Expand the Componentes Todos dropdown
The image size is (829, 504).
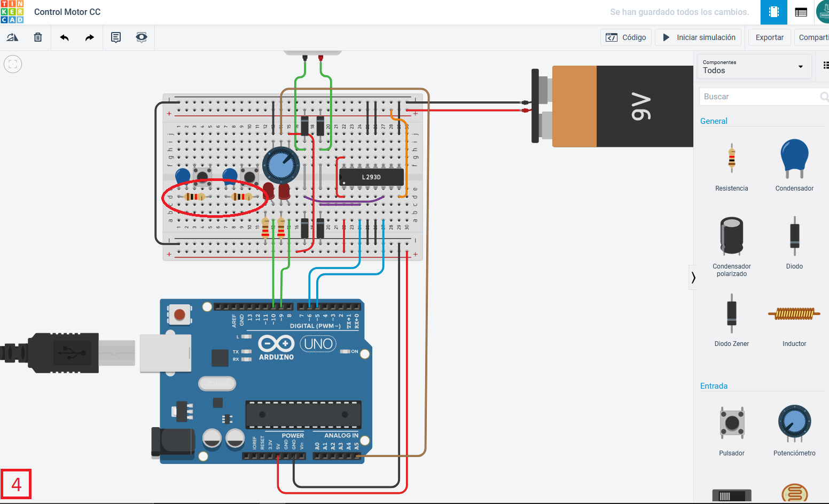coord(754,67)
